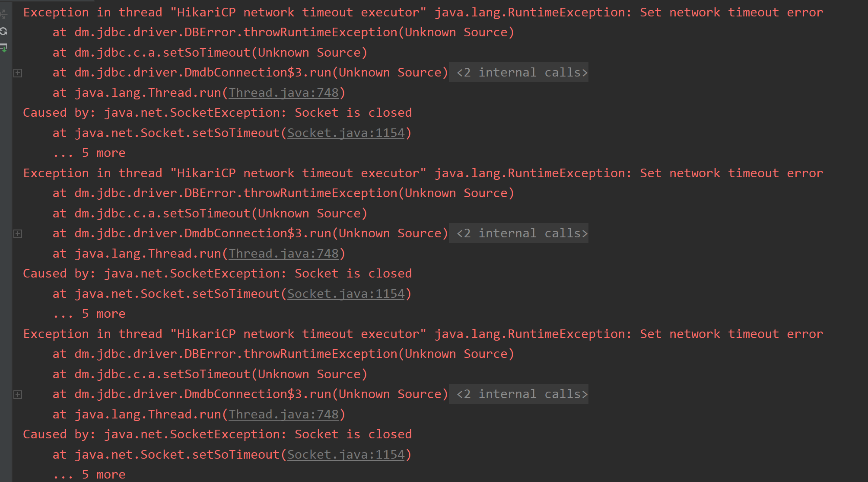
Task: Click the last "<2 internal calls>" fold label
Action: tap(522, 394)
